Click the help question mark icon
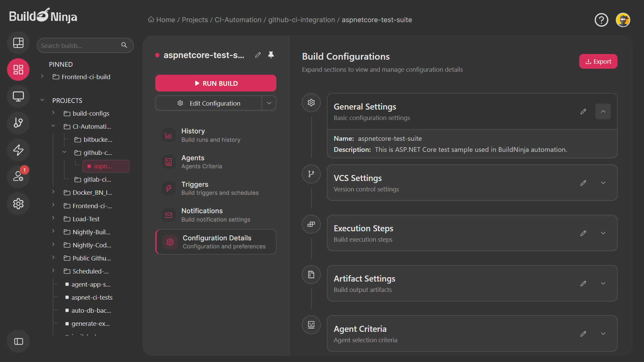This screenshot has height=362, width=644. tap(601, 20)
